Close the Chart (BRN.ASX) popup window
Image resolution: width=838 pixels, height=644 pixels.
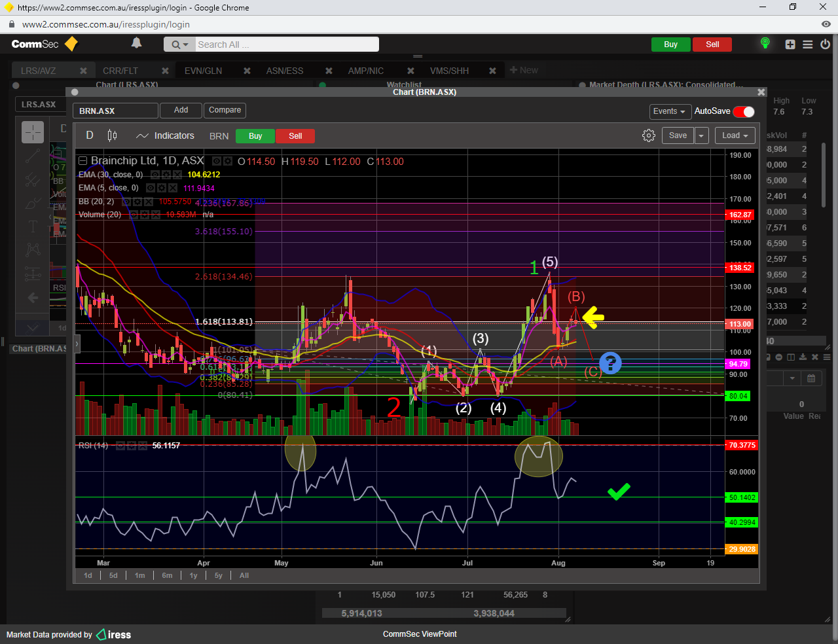tap(761, 92)
